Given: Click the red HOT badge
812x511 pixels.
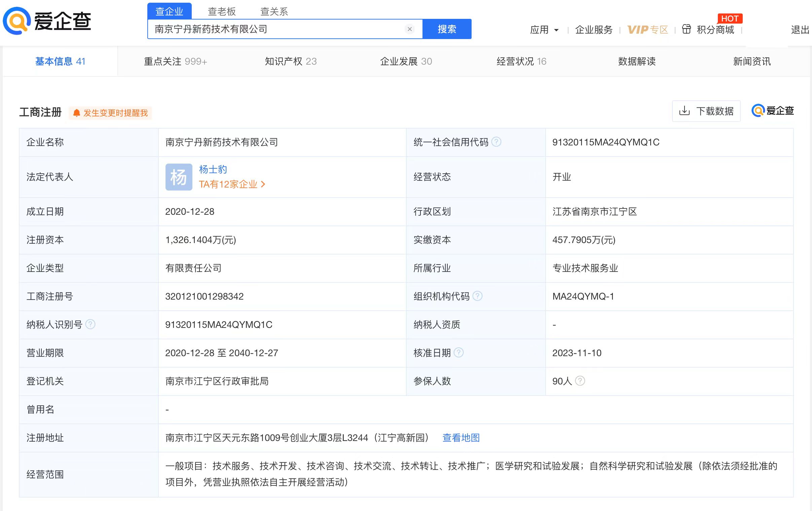Looking at the screenshot, I should pyautogui.click(x=730, y=19).
